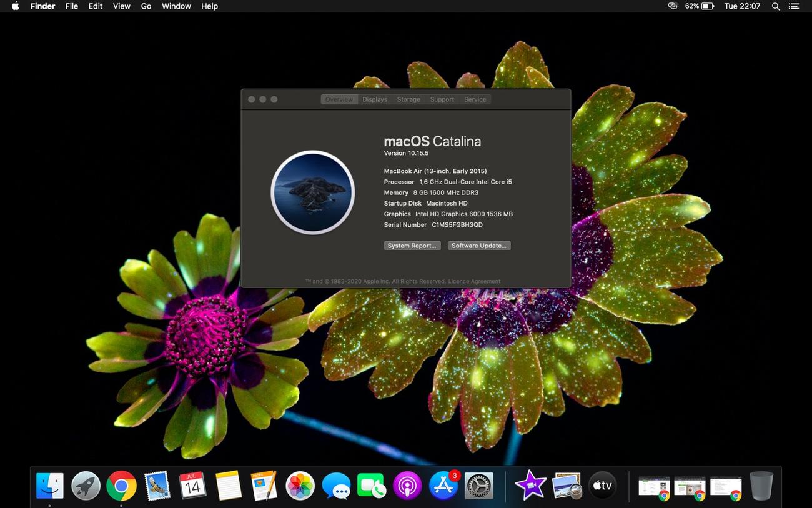The width and height of the screenshot is (812, 508).
Task: Open Photos app in the dock
Action: 300,486
